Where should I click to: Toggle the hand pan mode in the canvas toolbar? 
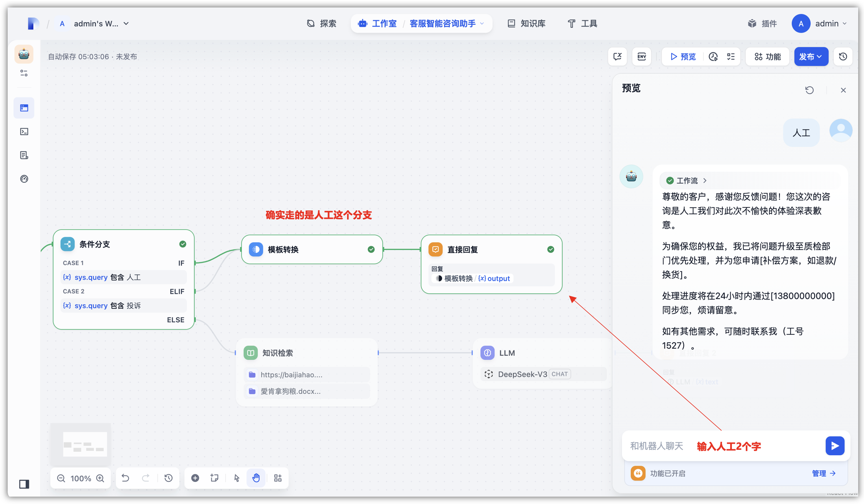tap(256, 478)
